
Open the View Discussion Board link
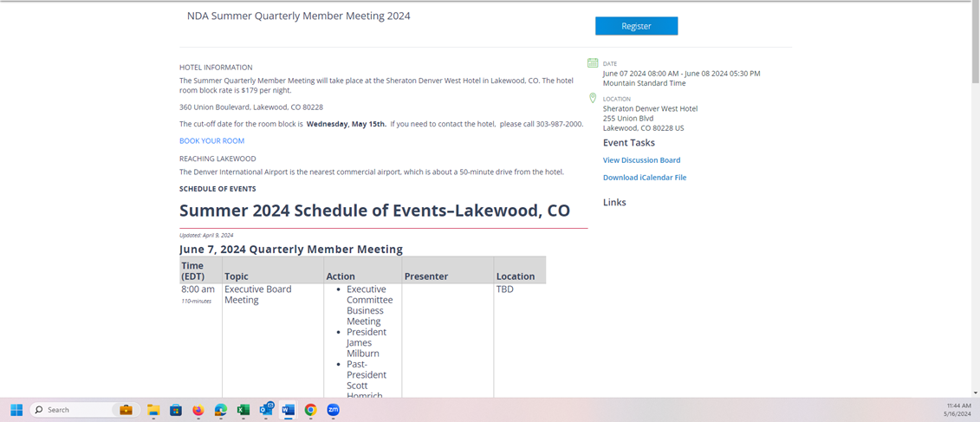pyautogui.click(x=641, y=160)
